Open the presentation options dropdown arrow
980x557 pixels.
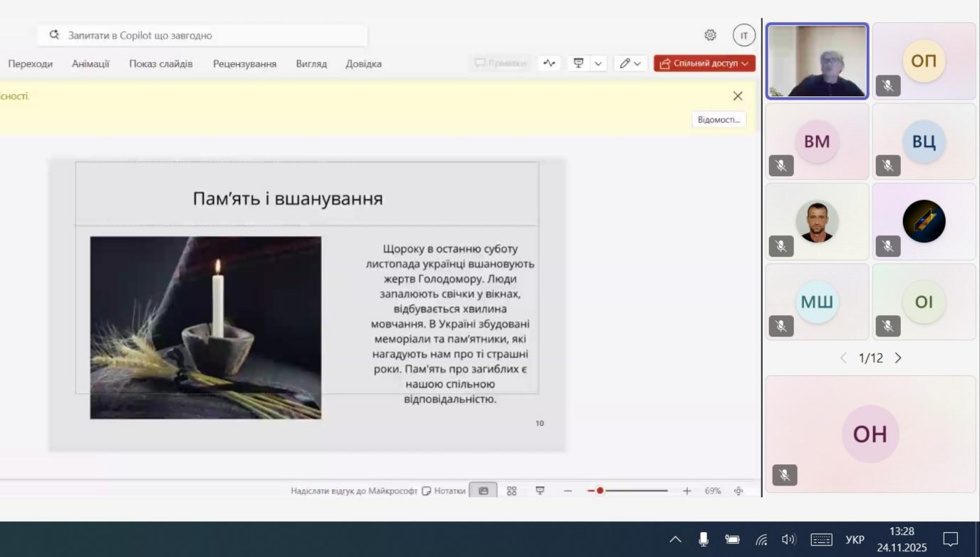point(598,63)
